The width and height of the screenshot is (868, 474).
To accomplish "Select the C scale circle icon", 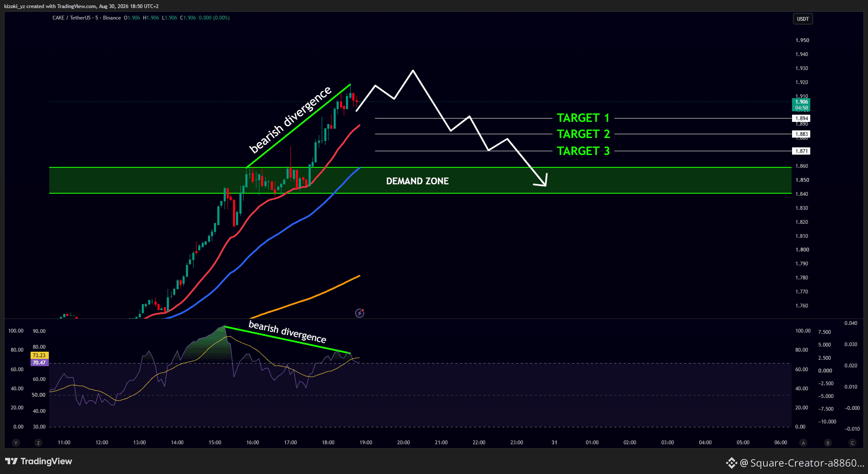I will [852, 443].
